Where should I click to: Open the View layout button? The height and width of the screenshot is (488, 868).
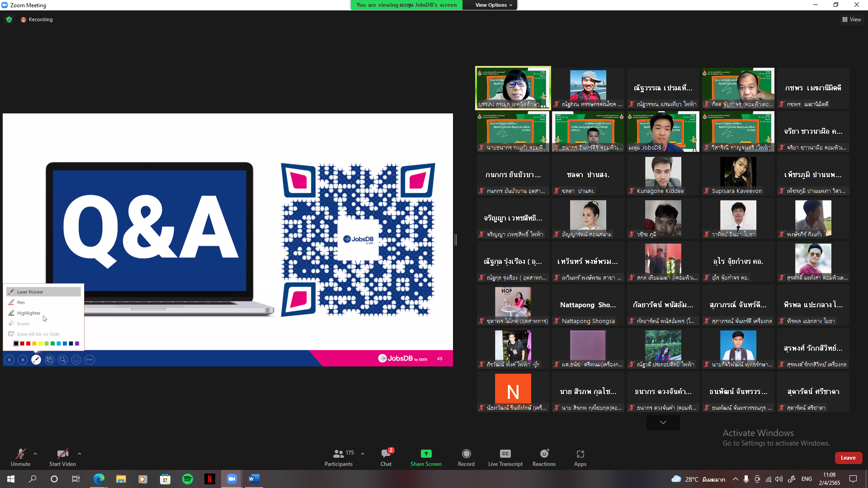tap(851, 19)
